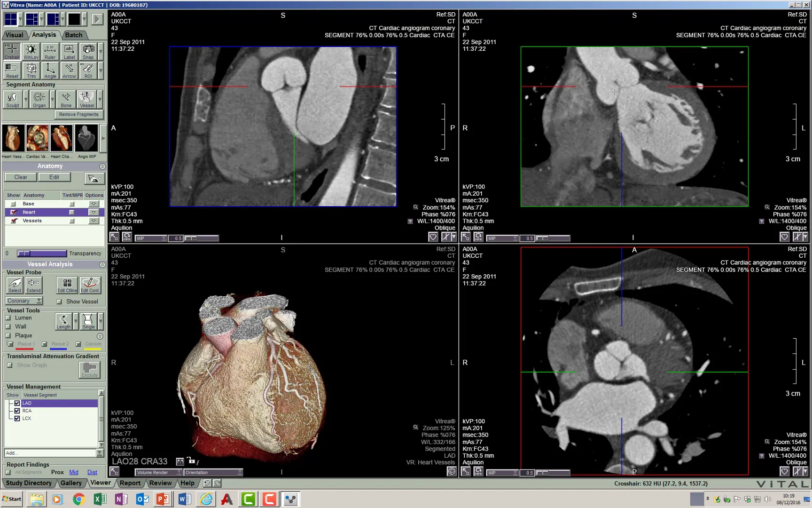Take a Snap snapshot
This screenshot has height=508, width=812.
click(x=88, y=51)
